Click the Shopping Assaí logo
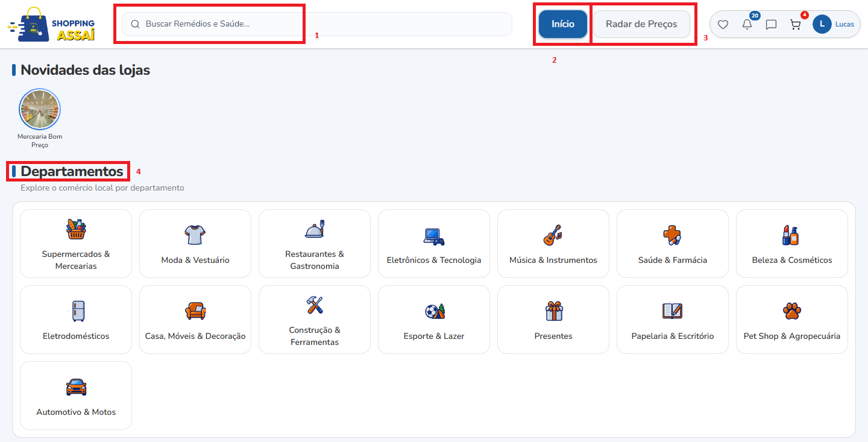868x442 pixels. [x=52, y=24]
